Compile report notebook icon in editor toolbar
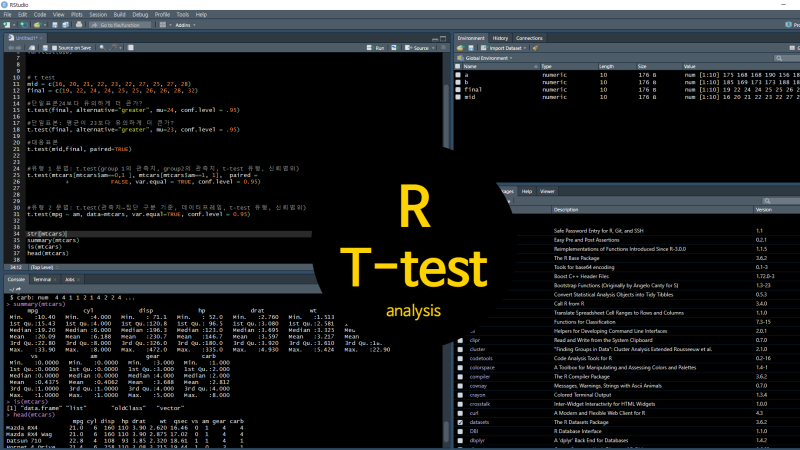The image size is (800, 450). tap(131, 47)
